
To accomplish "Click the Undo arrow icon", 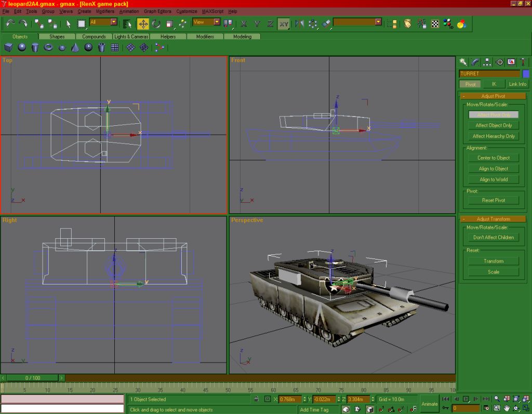I will click(10, 23).
